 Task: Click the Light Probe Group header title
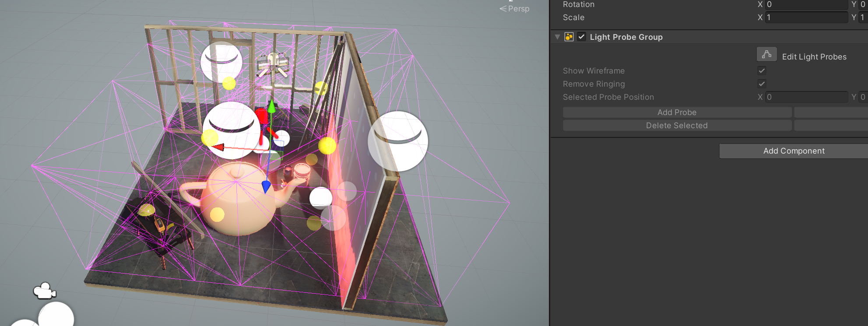[x=626, y=37]
